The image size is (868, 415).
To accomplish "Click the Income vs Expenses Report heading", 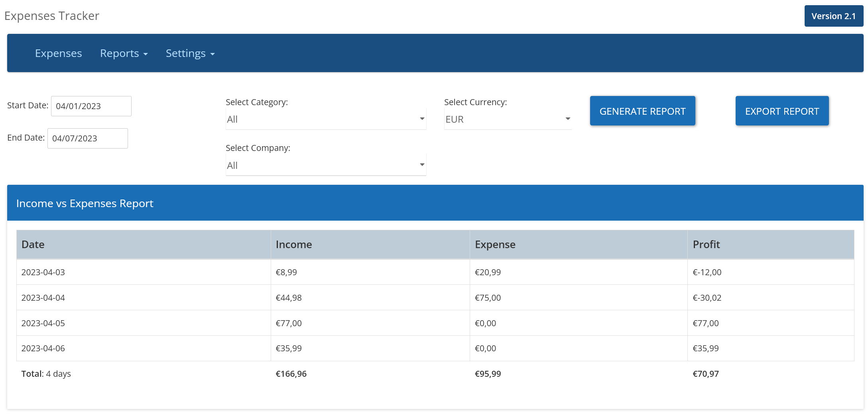I will click(85, 204).
